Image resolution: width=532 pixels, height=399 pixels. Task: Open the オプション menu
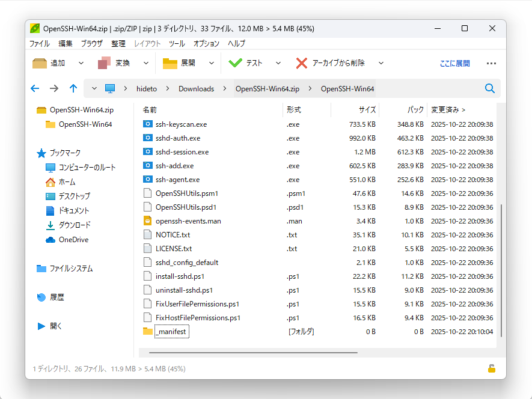coord(206,43)
